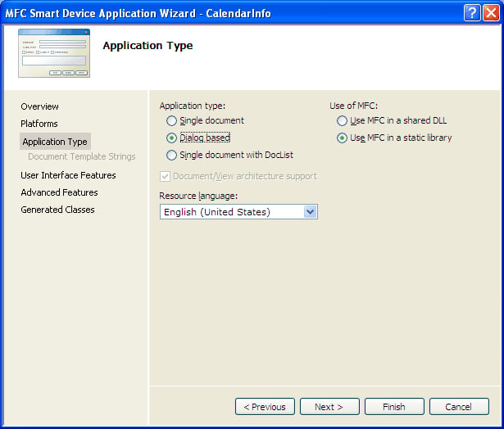Switch to User Interface Features page
The image size is (504, 429).
point(68,175)
